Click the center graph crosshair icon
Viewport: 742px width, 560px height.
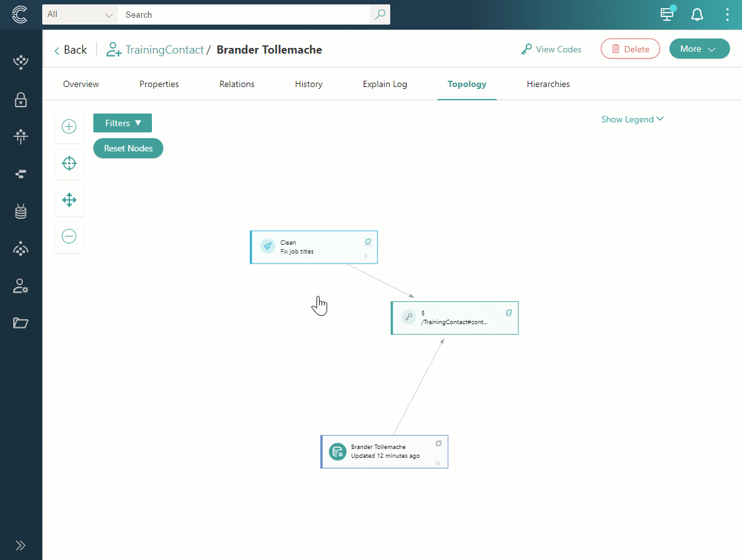pos(69,164)
